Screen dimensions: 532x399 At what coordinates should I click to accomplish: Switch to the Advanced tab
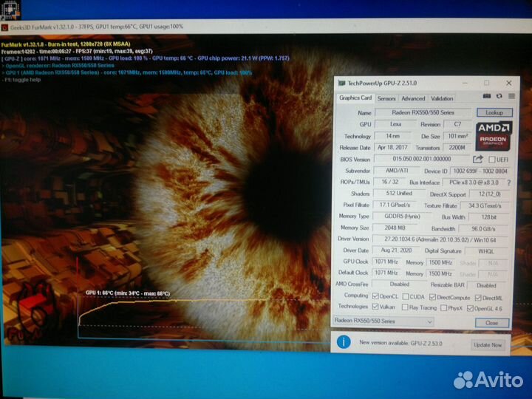(413, 98)
